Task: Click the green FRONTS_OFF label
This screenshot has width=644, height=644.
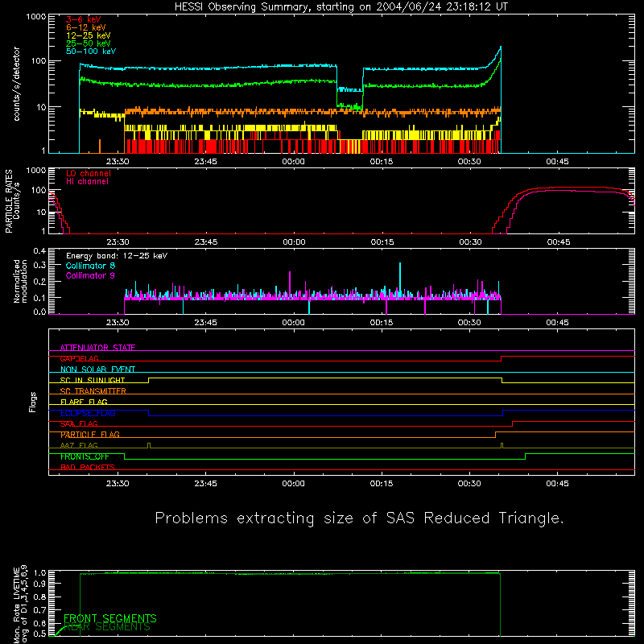Action: coord(85,456)
